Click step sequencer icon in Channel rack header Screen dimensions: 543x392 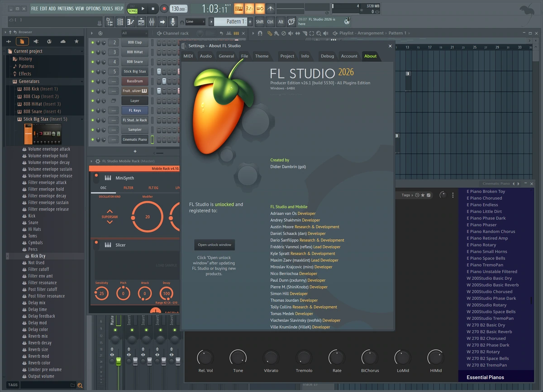[236, 33]
